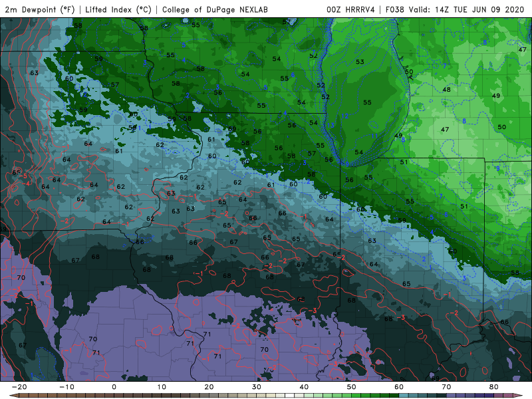This screenshot has width=532, height=399.
Task: Click the red lifted index label -5
Action: (23, 176)
